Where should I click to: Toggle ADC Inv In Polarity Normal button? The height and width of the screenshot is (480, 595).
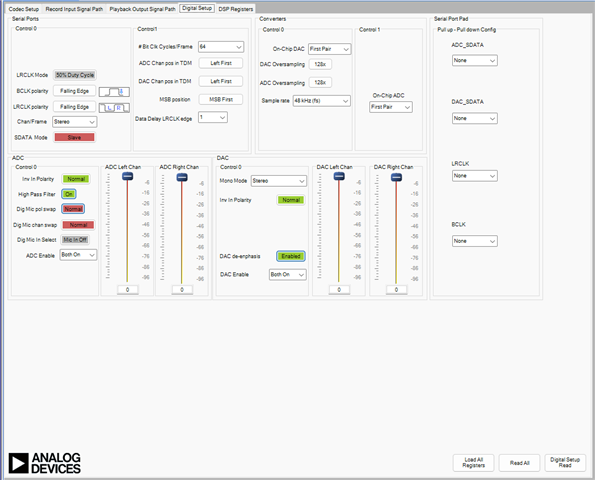tap(76, 179)
